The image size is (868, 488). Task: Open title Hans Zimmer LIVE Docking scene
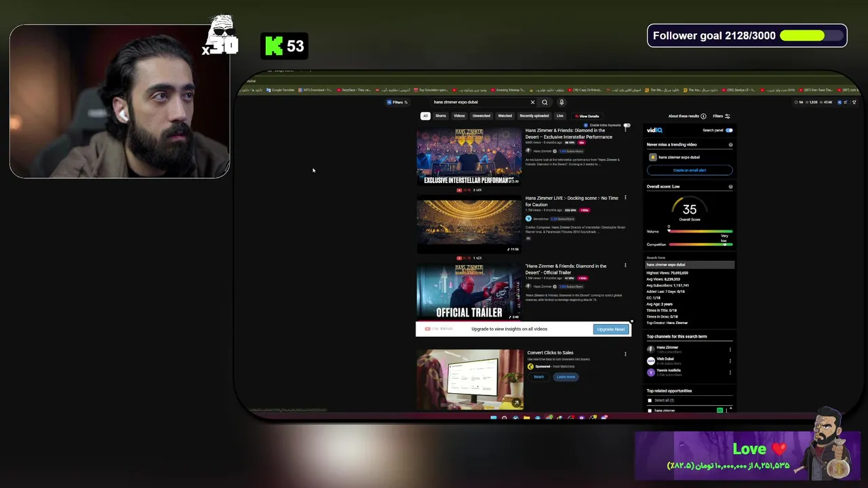click(x=572, y=201)
